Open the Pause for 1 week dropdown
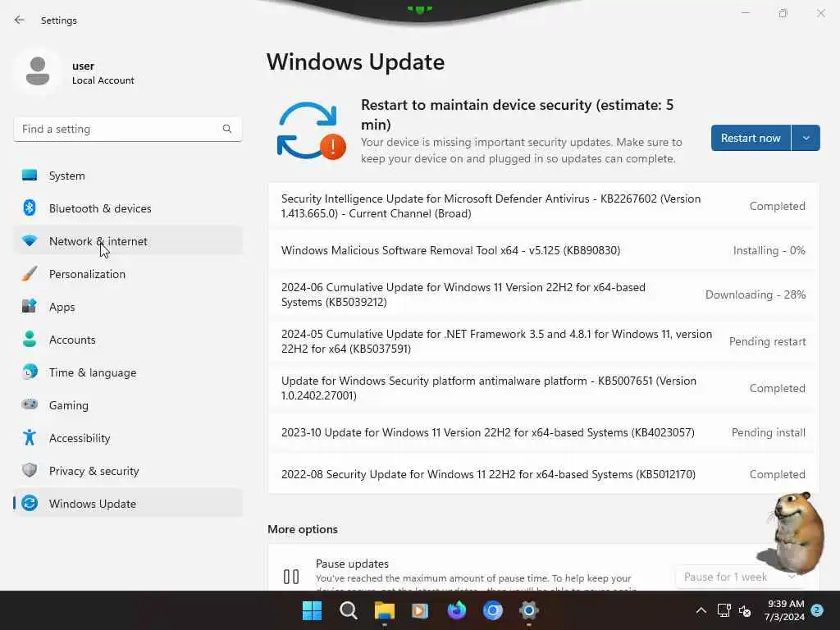This screenshot has width=840, height=630. coord(739,577)
